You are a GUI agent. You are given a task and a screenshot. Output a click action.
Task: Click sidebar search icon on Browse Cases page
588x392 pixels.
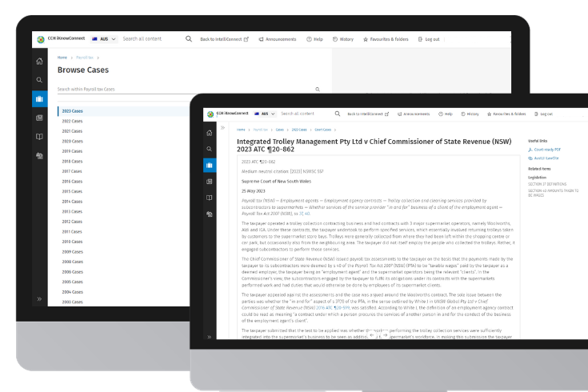pyautogui.click(x=38, y=80)
